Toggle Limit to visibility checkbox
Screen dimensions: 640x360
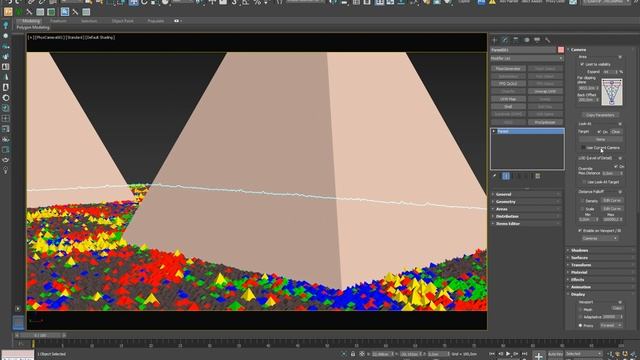582,64
